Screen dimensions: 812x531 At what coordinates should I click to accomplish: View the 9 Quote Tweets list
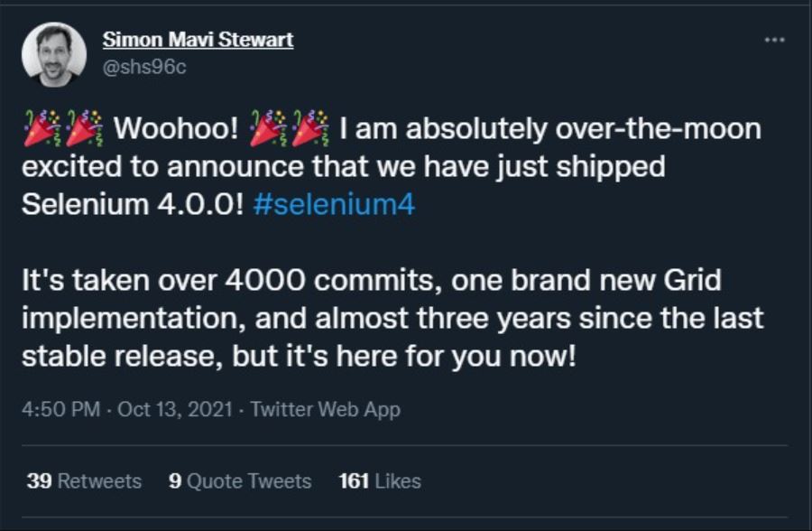240,481
